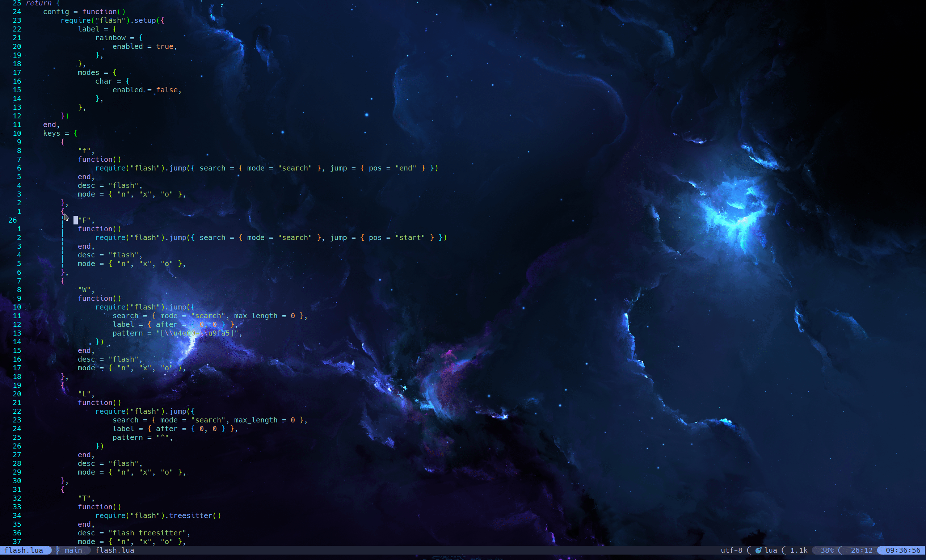Click the 1.1k file size indicator
Image resolution: width=926 pixels, height=560 pixels.
coord(799,550)
